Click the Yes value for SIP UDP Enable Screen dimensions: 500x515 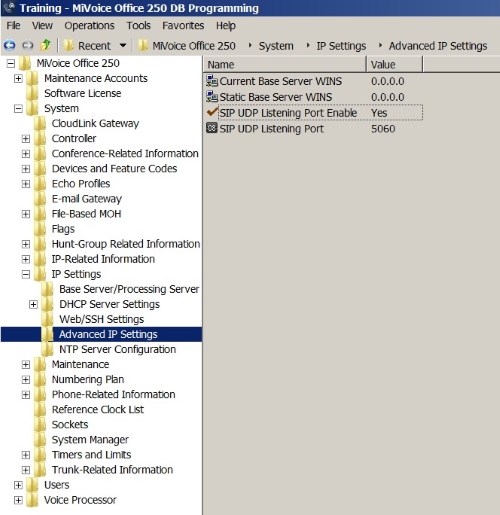click(x=379, y=113)
